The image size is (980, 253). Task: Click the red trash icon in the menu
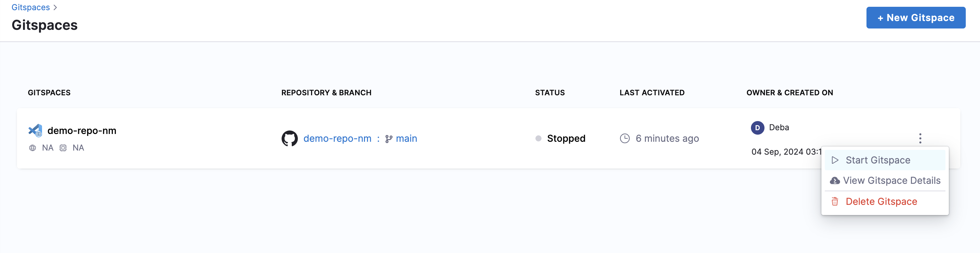pos(835,201)
